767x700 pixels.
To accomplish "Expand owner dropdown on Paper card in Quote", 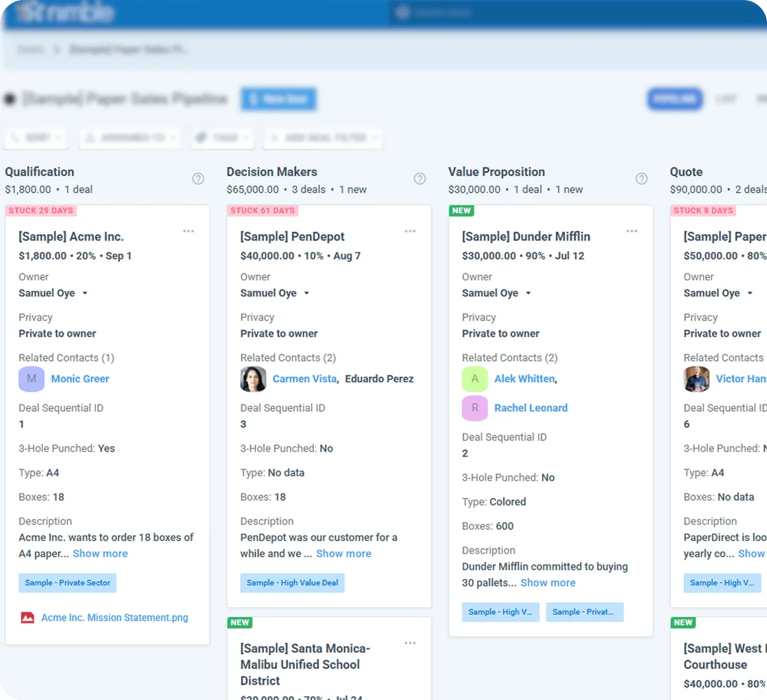I will pos(750,293).
